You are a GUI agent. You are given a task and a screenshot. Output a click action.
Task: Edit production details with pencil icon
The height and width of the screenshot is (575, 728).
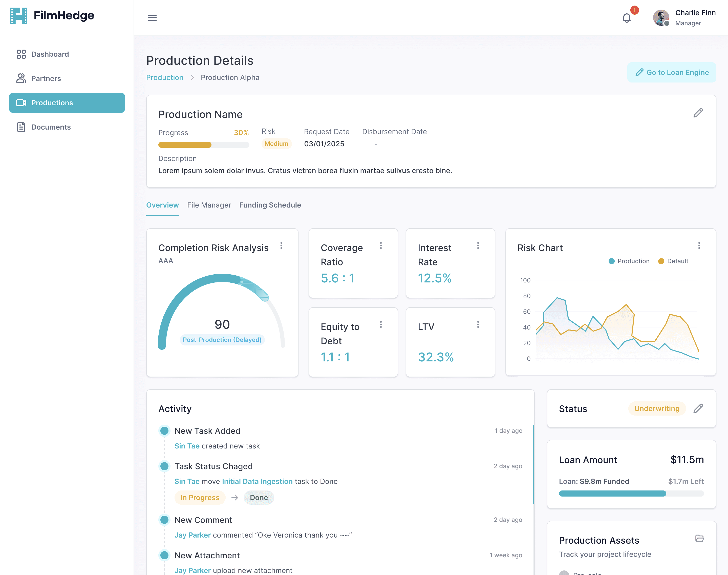698,113
